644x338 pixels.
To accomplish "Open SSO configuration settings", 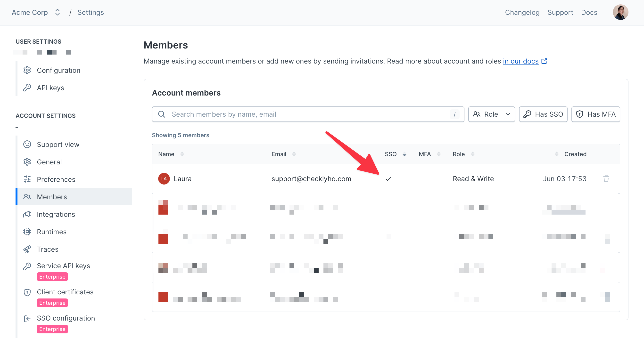I will tap(66, 318).
